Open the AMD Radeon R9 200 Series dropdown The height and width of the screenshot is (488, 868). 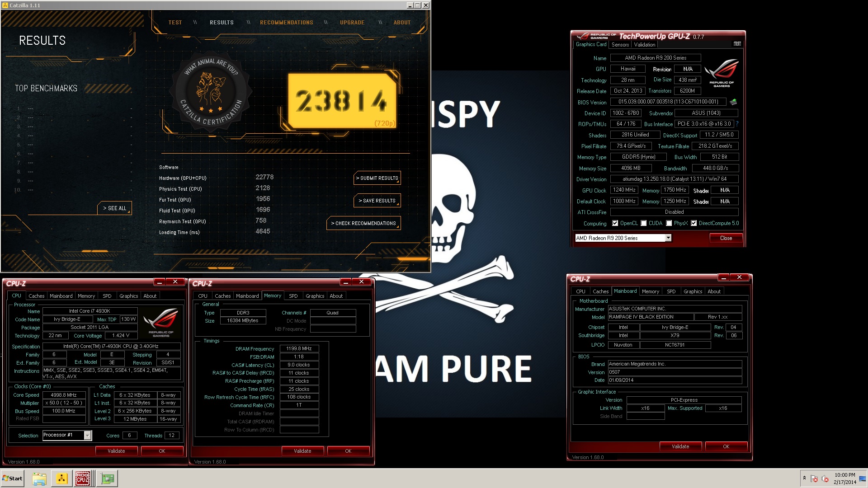(623, 238)
